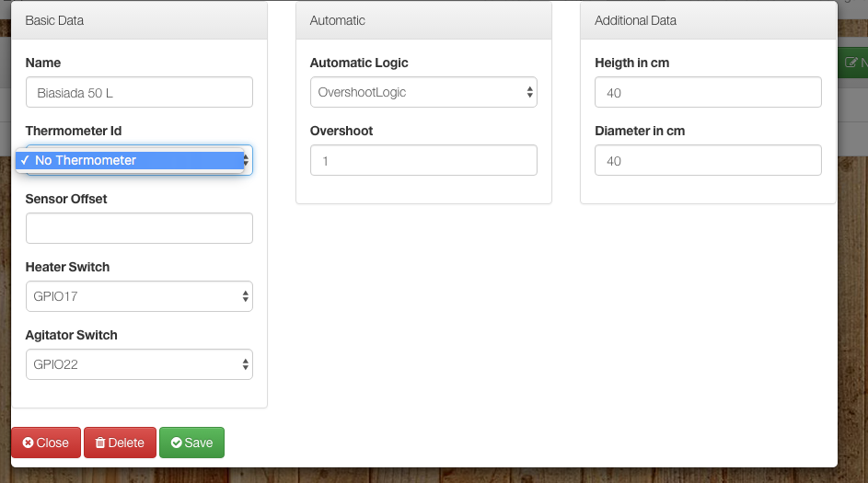Click the checkmark icon on Save

pyautogui.click(x=176, y=443)
